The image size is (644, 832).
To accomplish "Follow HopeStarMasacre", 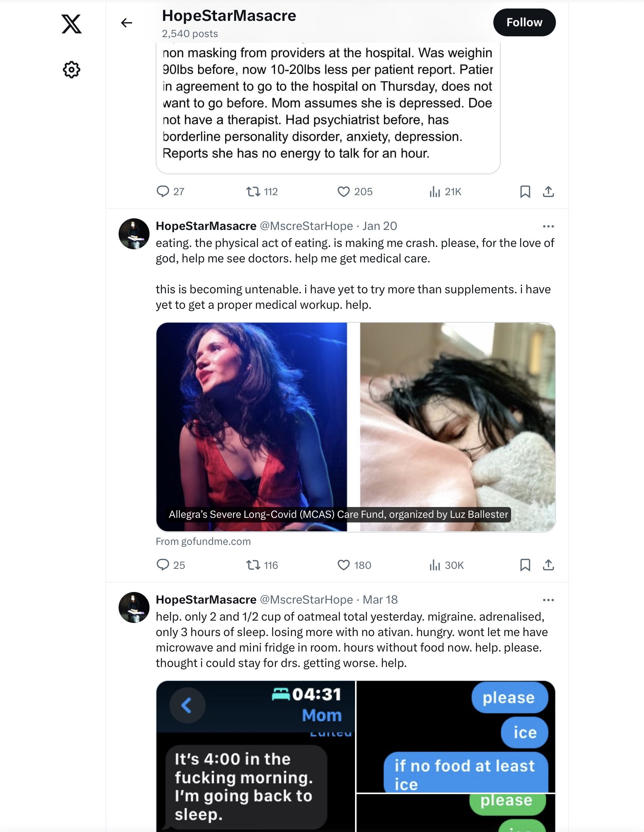I will pos(524,22).
